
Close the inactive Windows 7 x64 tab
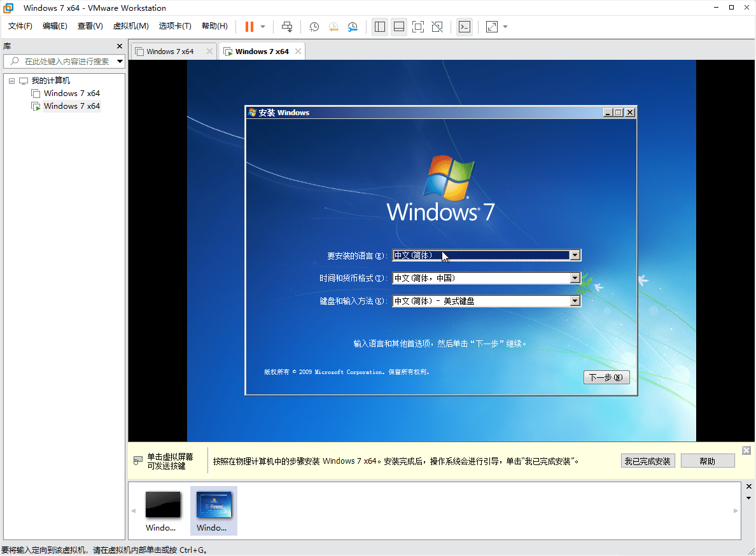[x=209, y=52]
